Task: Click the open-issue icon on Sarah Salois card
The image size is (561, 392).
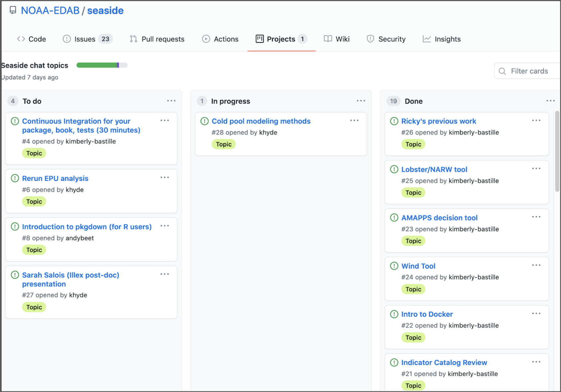Action: tap(15, 275)
